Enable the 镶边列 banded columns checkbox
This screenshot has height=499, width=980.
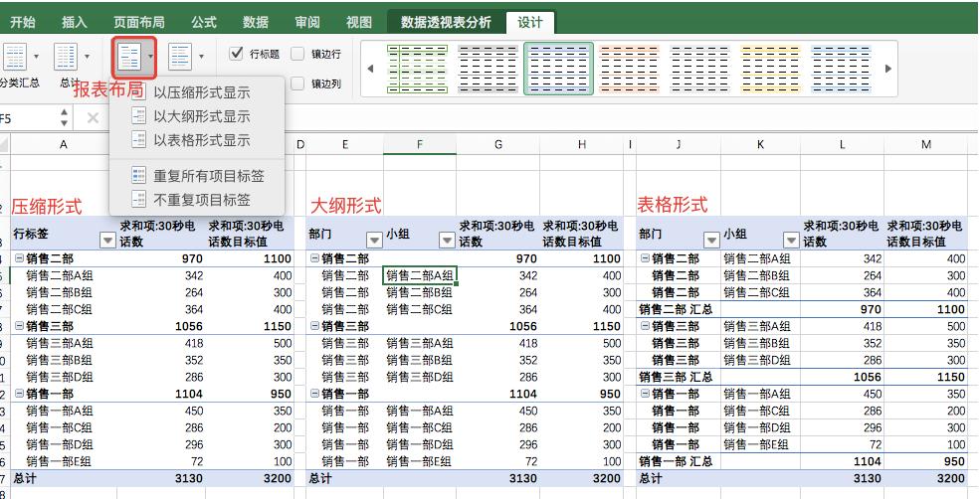297,84
